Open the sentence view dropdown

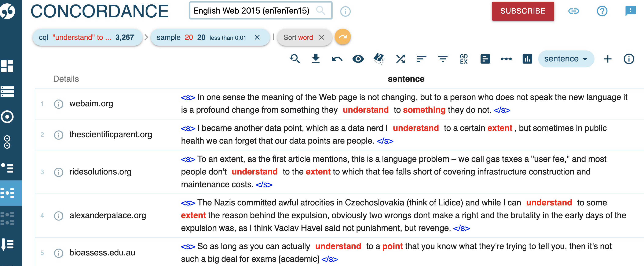point(566,58)
